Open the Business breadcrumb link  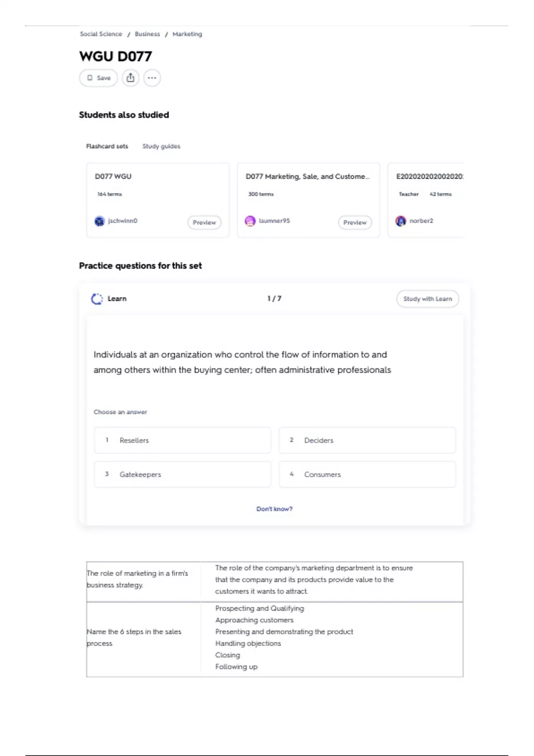(x=147, y=34)
